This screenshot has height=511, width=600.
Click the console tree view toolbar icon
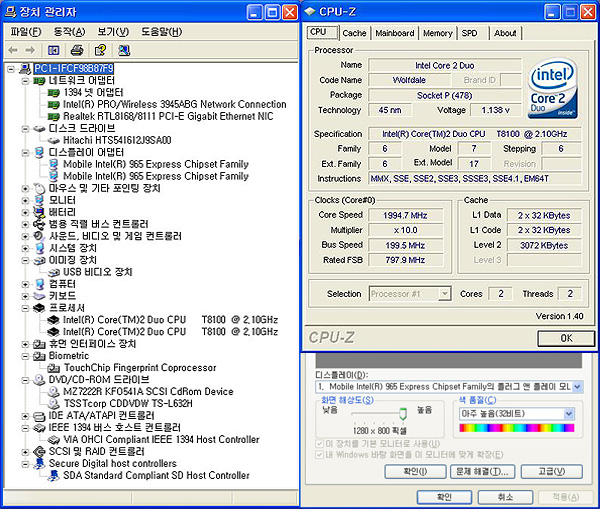point(53,50)
